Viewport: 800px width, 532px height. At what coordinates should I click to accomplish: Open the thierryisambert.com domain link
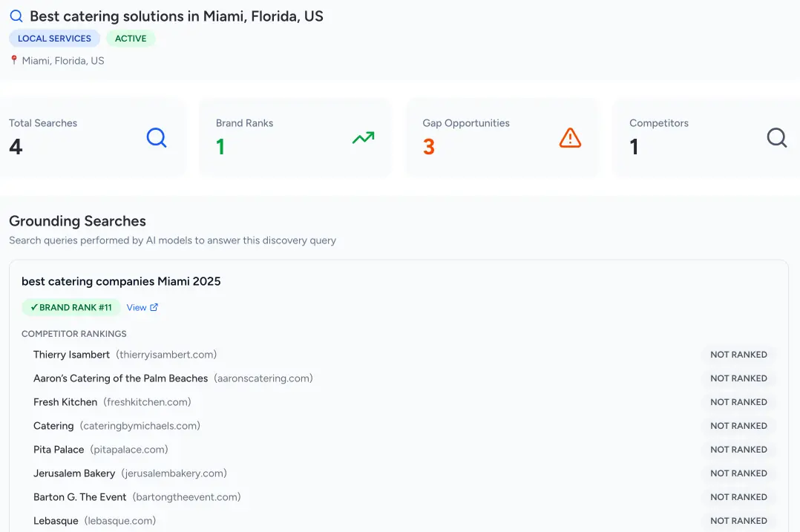(165, 355)
